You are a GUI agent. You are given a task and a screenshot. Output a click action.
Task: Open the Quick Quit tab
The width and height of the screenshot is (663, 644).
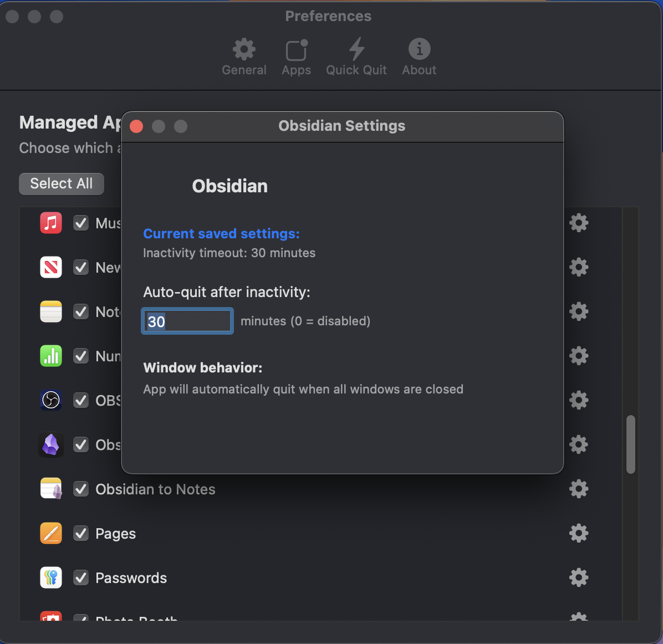point(356,57)
